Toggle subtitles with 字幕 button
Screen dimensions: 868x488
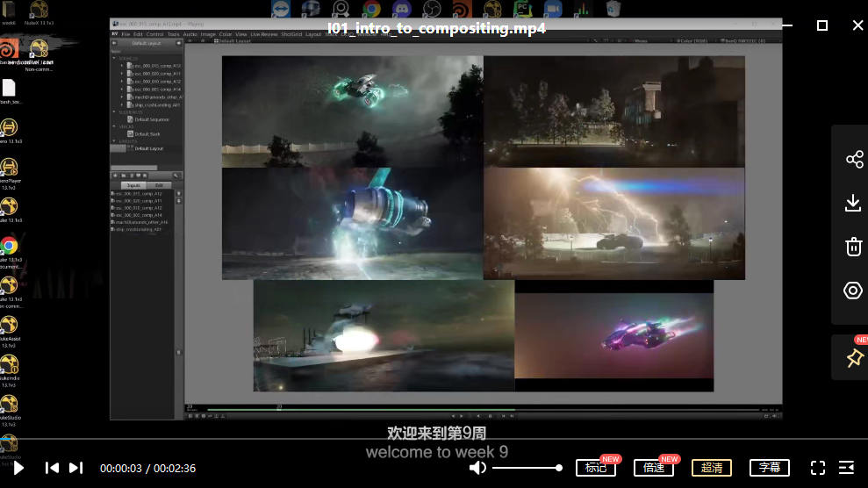(x=770, y=468)
